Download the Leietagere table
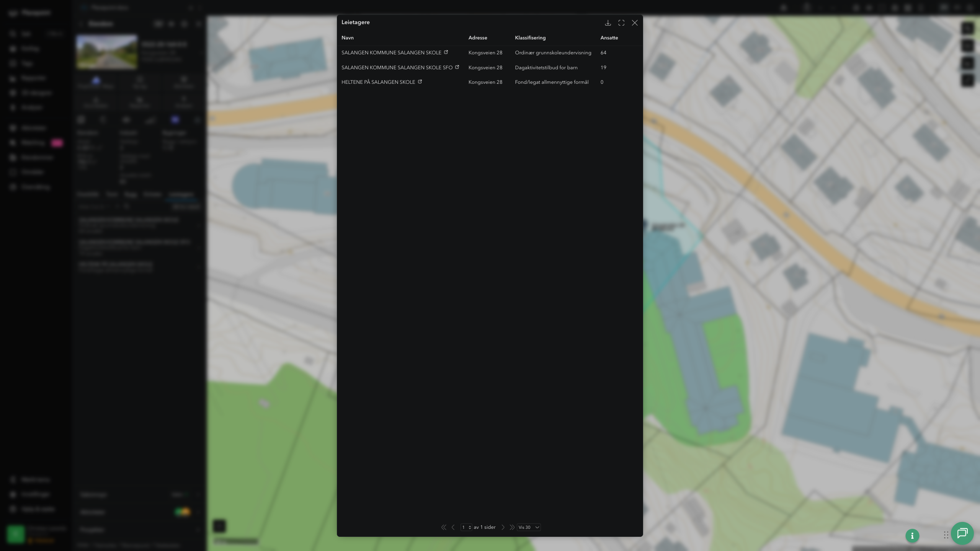 click(608, 23)
